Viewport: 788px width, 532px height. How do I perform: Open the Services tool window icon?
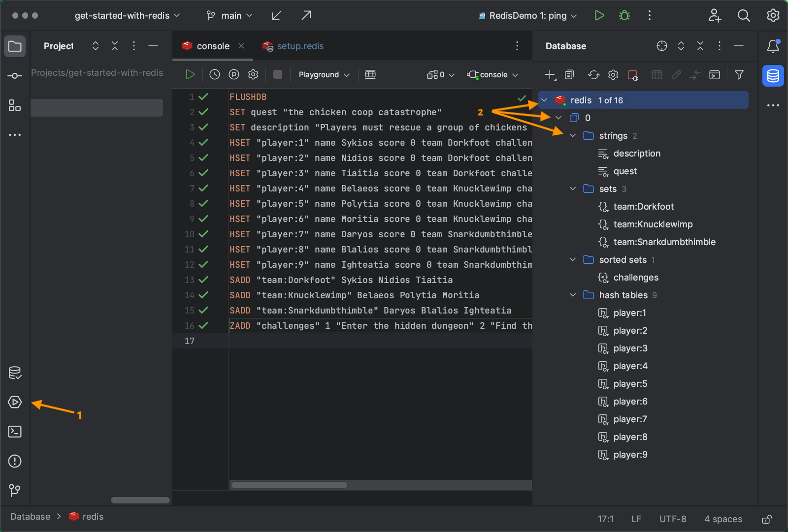click(x=15, y=402)
